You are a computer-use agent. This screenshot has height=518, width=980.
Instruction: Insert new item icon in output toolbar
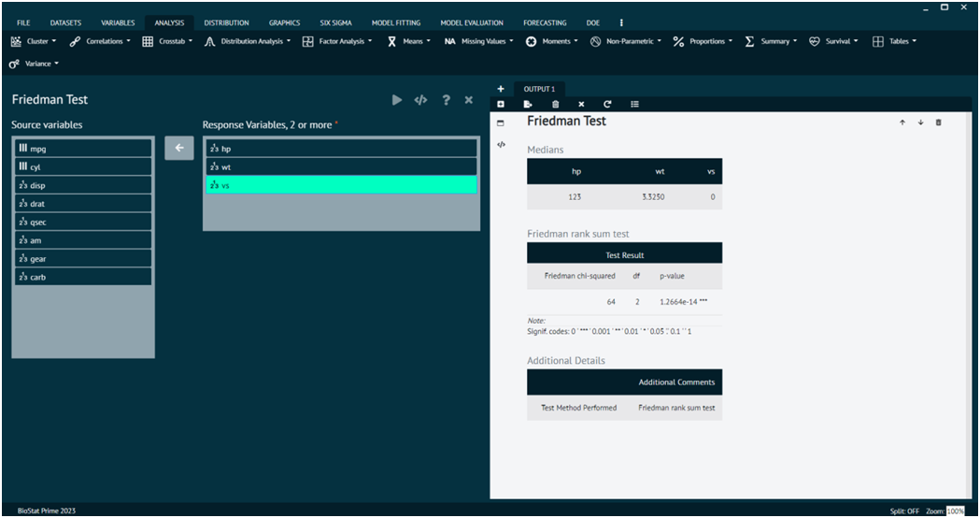coord(501,105)
